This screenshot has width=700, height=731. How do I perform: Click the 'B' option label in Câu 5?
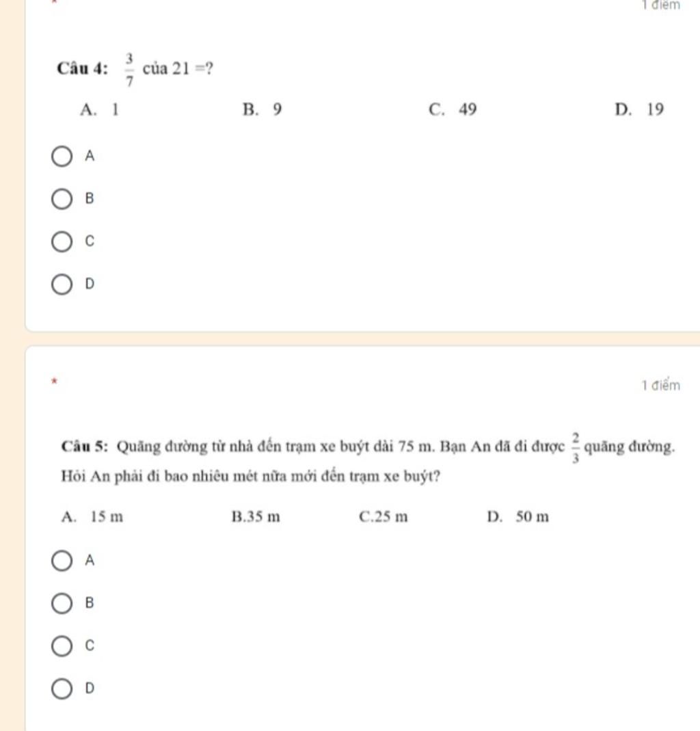(x=90, y=603)
